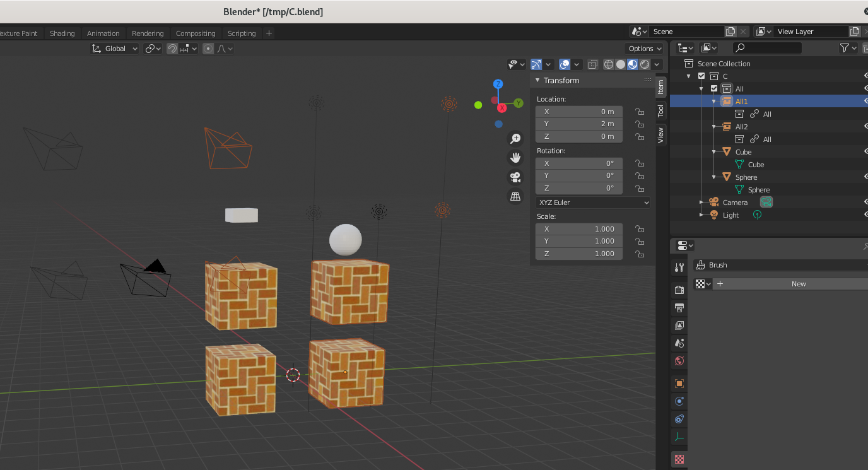The height and width of the screenshot is (470, 868).
Task: Switch to wireframe viewport shading
Action: click(608, 64)
